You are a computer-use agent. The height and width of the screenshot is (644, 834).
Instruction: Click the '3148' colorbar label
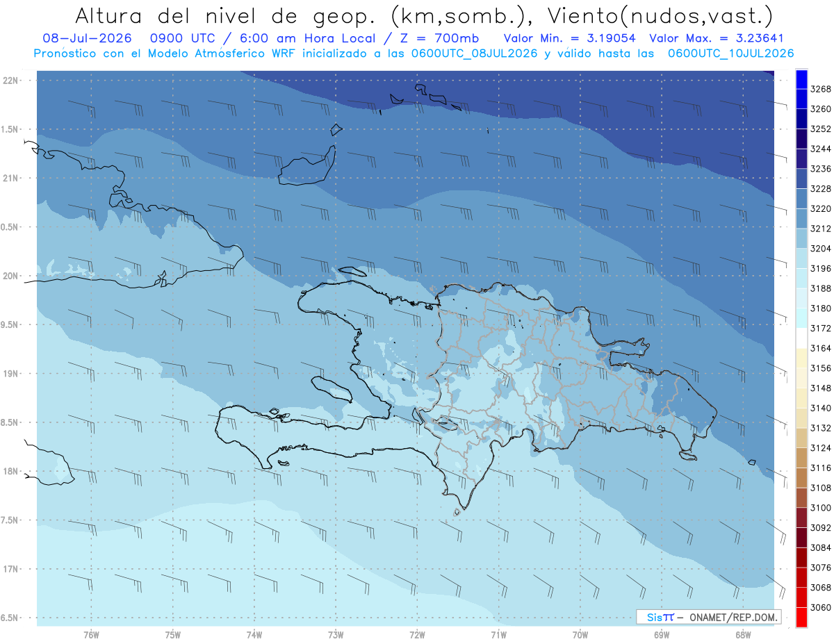[821, 388]
